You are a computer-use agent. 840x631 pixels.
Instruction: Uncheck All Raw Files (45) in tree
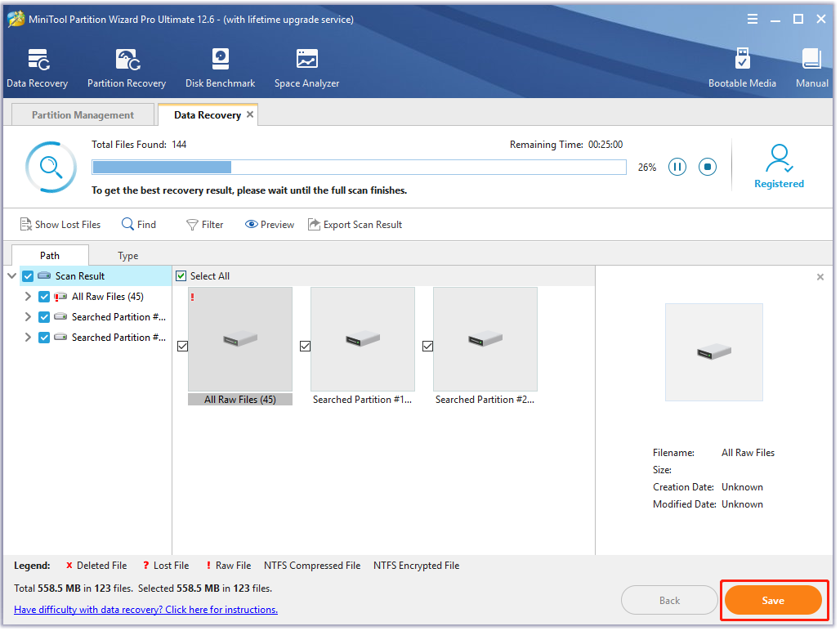tap(44, 297)
